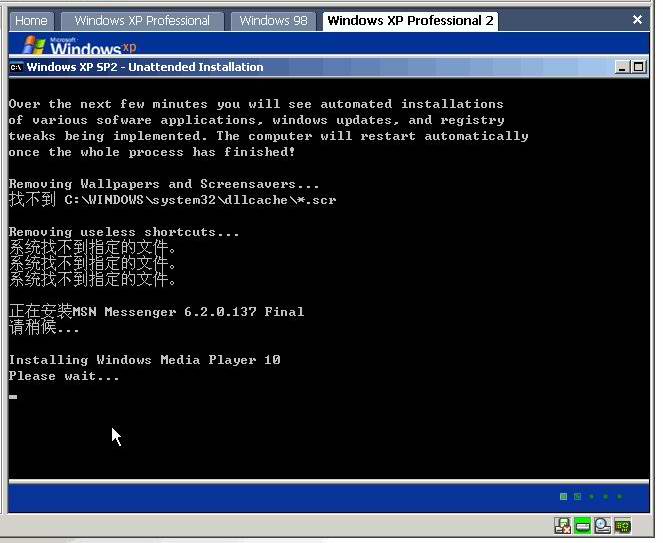The image size is (663, 543).
Task: Click the line 'once the whole process has finished!'
Action: coord(152,152)
